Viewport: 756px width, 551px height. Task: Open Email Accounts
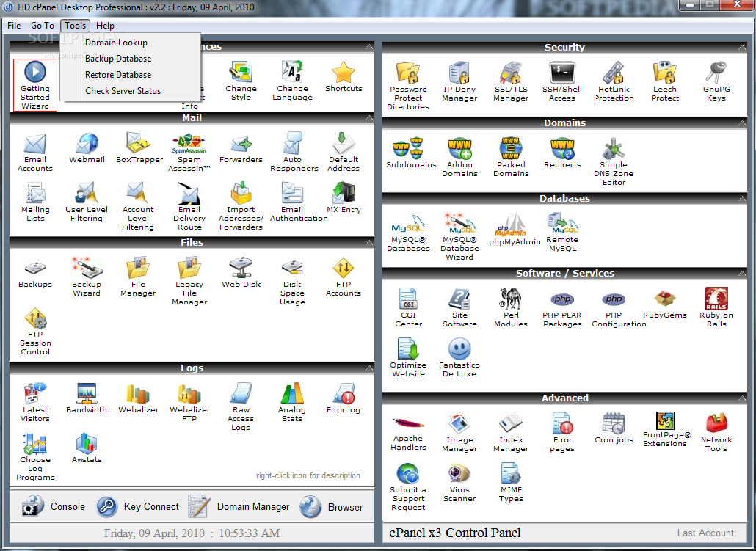point(35,153)
